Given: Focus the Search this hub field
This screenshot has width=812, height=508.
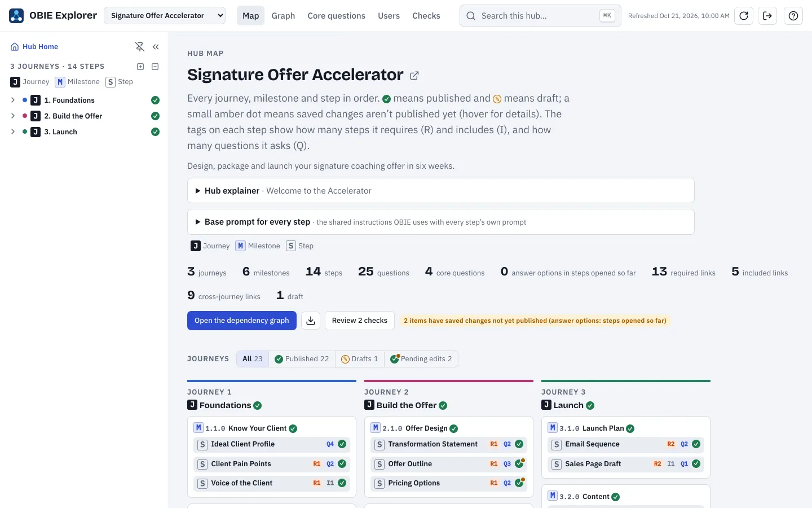Looking at the screenshot, I should coord(540,16).
